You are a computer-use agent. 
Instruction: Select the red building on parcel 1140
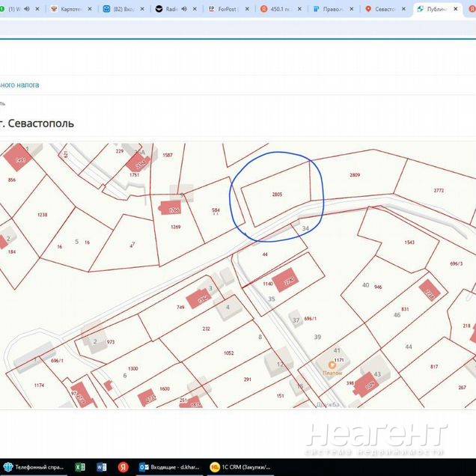click(285, 282)
